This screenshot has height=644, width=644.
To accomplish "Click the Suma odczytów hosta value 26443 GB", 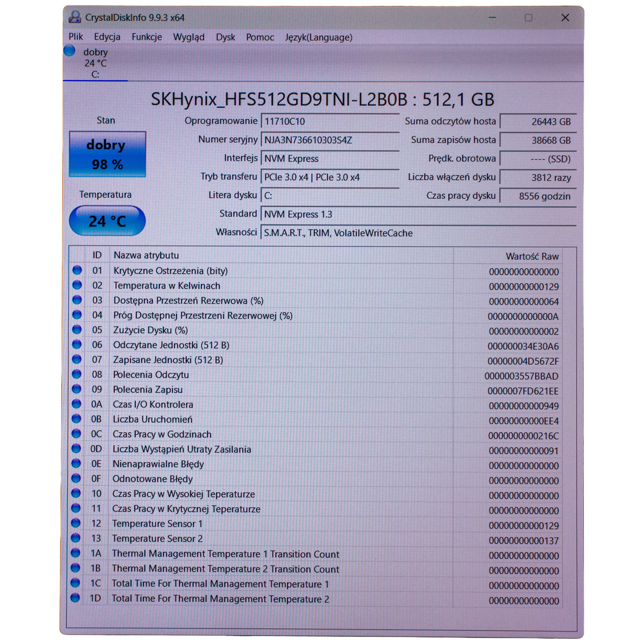I will coord(538,121).
